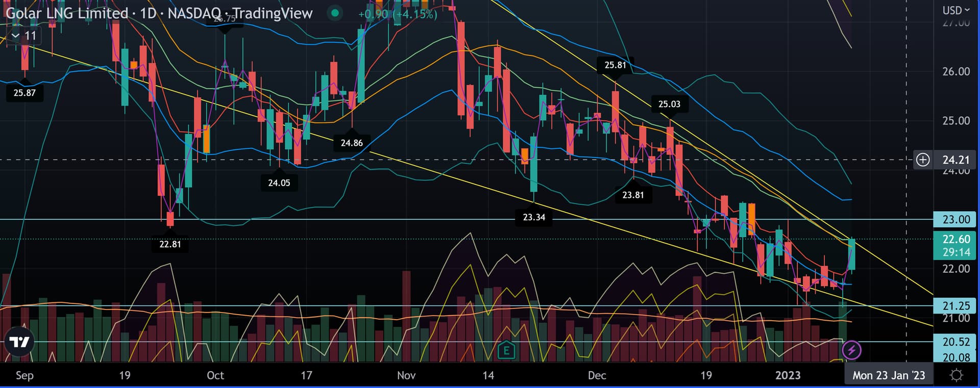Click the 22.81 pivot low label
Screen dimensions: 980x388
tap(170, 244)
